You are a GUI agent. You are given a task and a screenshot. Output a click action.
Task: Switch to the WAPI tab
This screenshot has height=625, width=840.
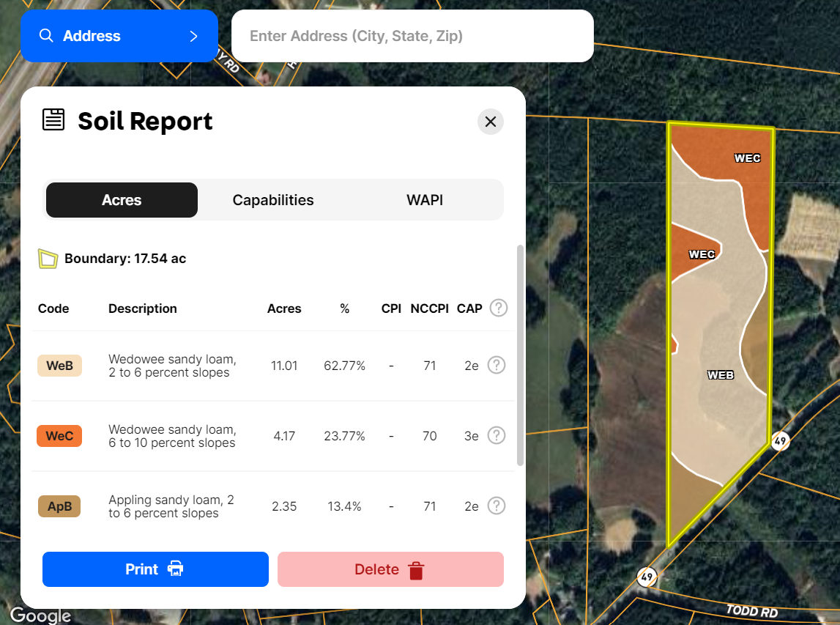coord(425,200)
